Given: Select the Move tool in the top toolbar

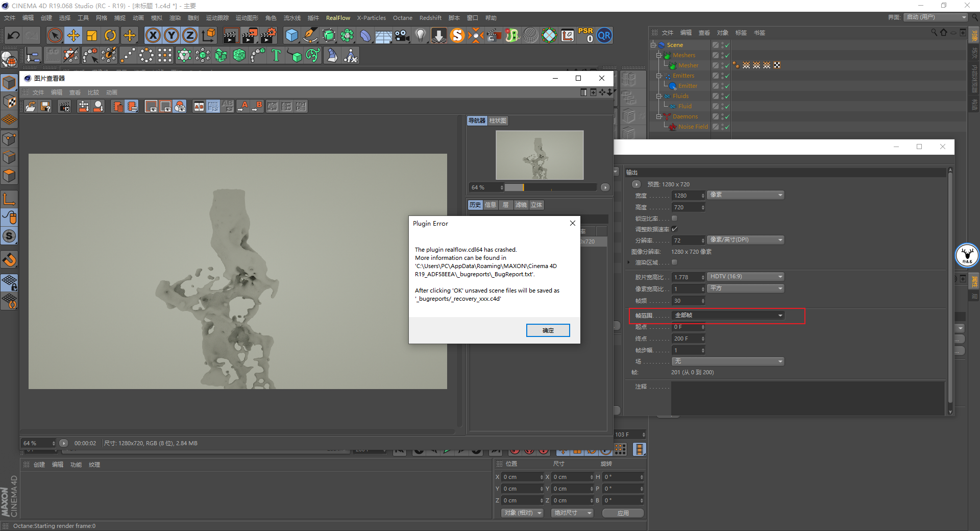Looking at the screenshot, I should [x=73, y=35].
